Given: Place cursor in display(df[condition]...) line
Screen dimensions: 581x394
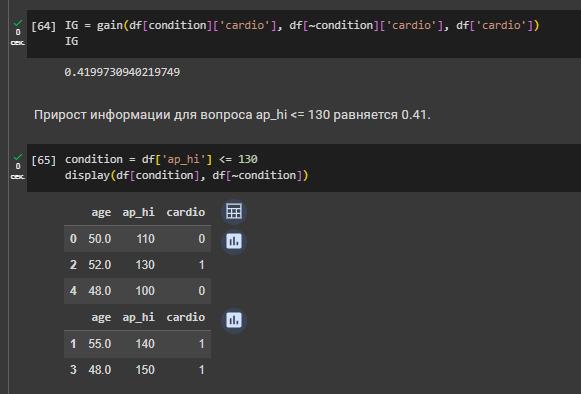Looking at the screenshot, I should 186,175.
